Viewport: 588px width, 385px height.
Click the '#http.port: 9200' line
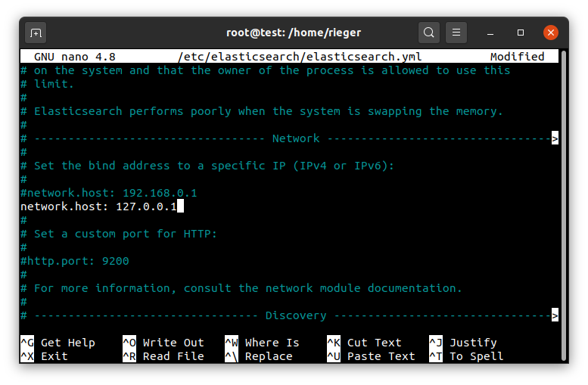click(x=75, y=261)
